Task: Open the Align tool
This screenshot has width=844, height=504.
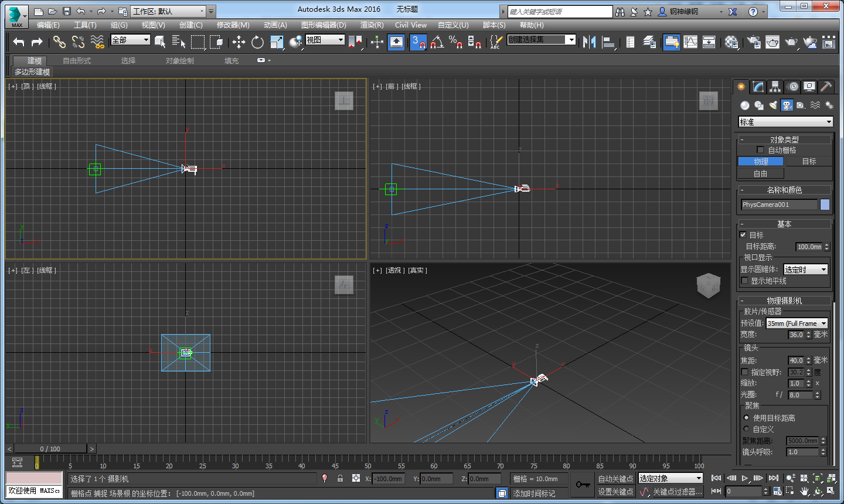Action: [608, 42]
